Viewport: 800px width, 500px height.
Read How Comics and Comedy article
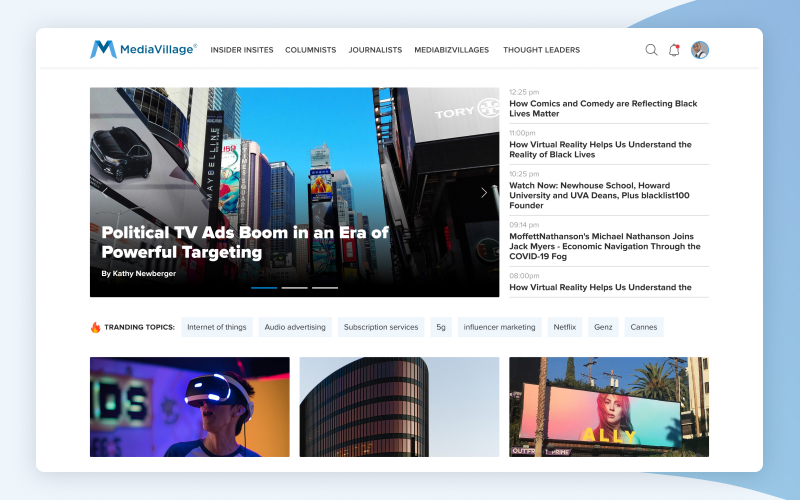tap(603, 109)
